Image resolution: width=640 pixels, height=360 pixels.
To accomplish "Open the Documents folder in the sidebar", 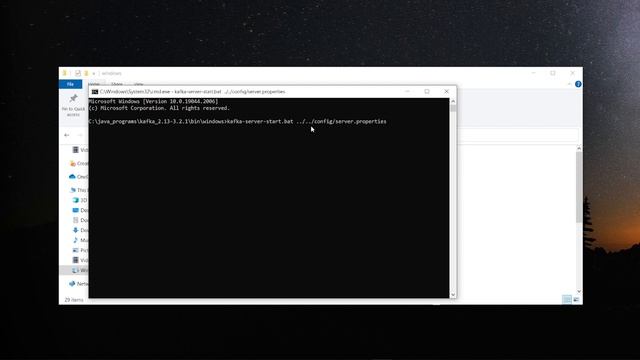I will pos(80,220).
